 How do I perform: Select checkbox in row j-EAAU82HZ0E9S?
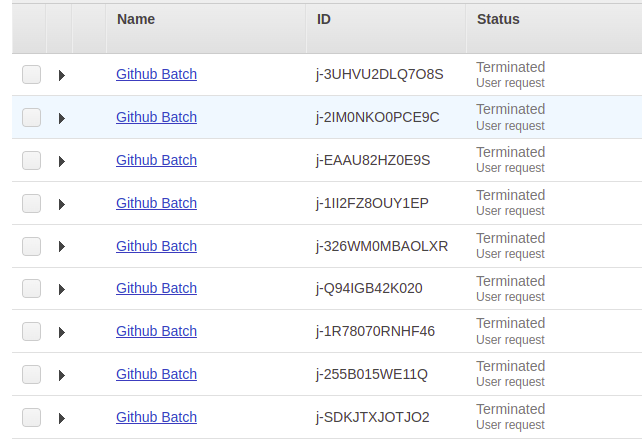[x=32, y=160]
